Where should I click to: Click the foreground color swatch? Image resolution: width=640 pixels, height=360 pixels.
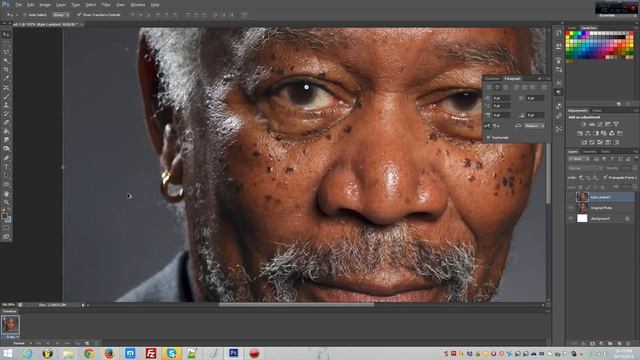tap(4, 216)
